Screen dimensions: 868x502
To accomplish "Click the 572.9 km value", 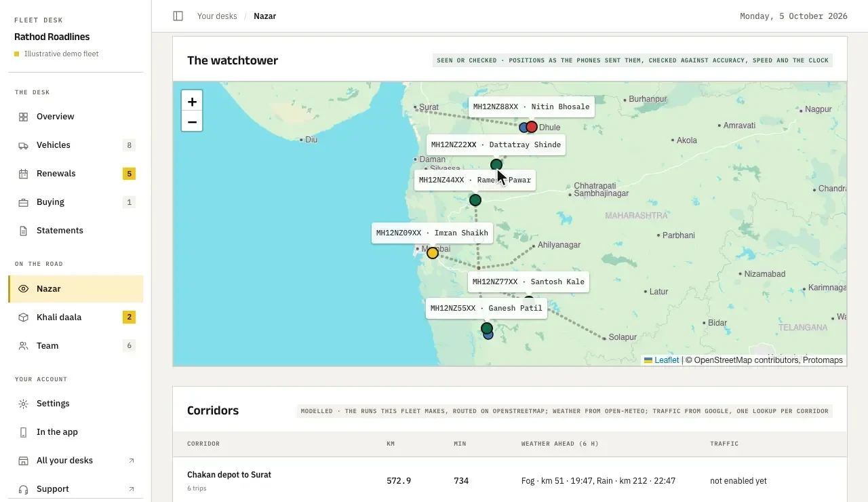I will coord(399,481).
